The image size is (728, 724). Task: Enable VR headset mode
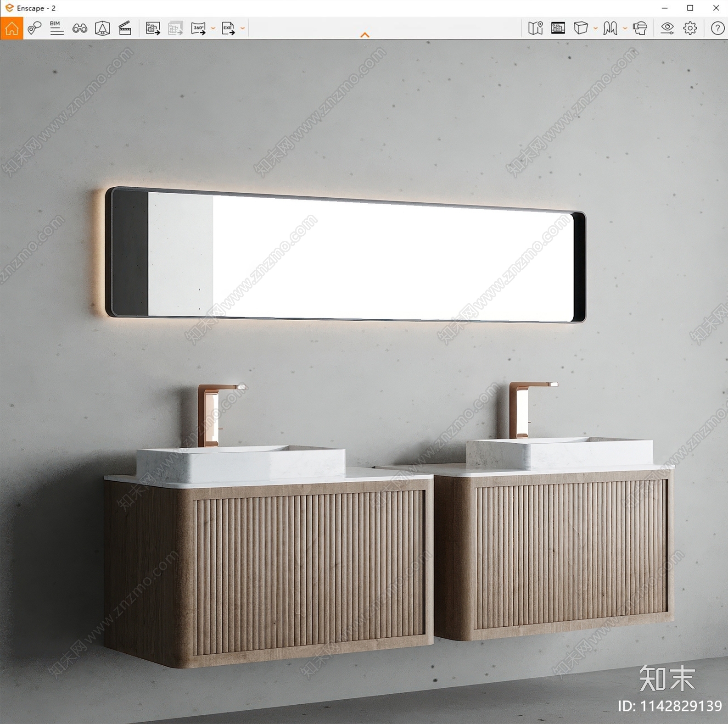click(640, 28)
